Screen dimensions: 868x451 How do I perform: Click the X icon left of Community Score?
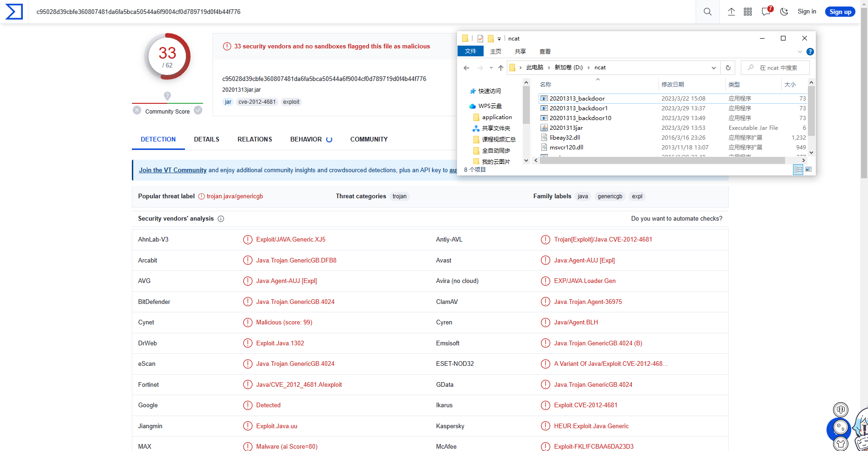click(137, 110)
